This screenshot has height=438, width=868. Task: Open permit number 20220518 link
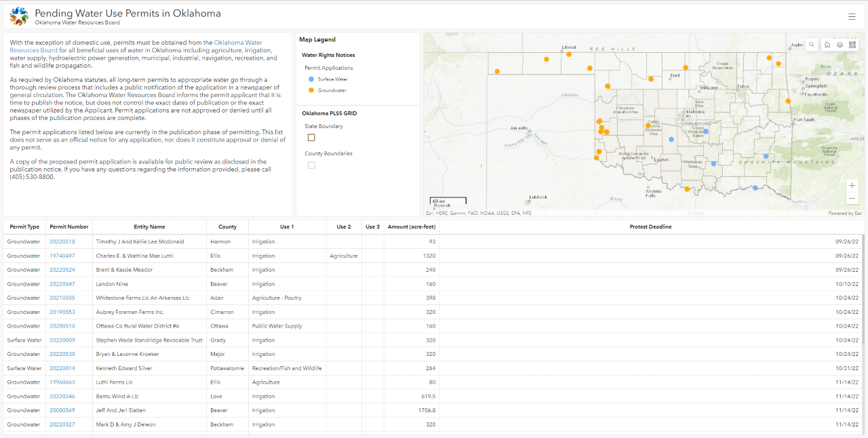click(x=62, y=241)
